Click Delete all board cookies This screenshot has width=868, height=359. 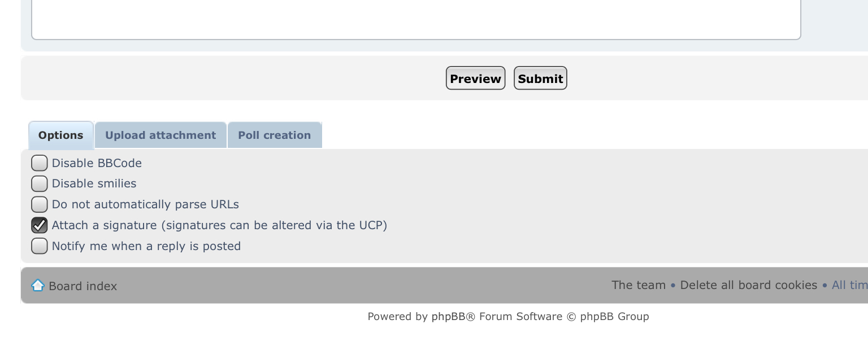(749, 285)
